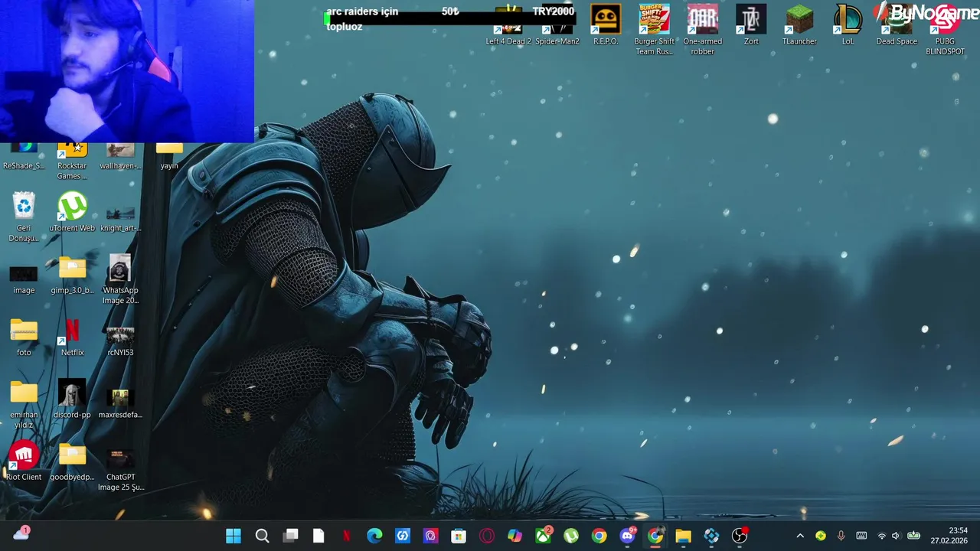Image resolution: width=980 pixels, height=551 pixels.
Task: Open the One-armed robber shortcut
Action: pos(702,30)
